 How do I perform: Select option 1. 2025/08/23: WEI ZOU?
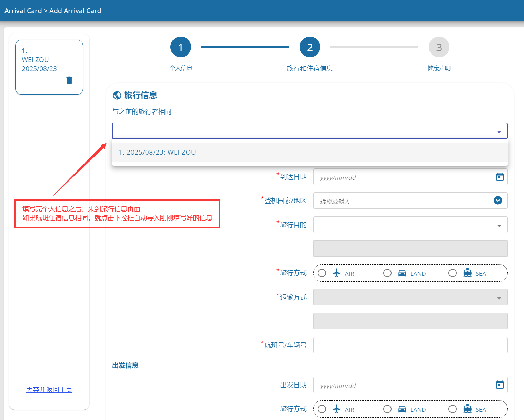pyautogui.click(x=157, y=152)
